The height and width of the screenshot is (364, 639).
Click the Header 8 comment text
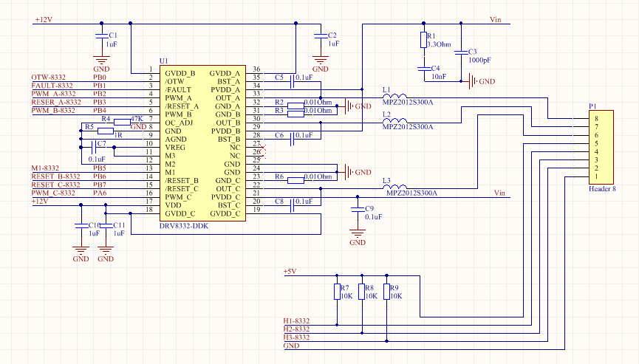[602, 189]
